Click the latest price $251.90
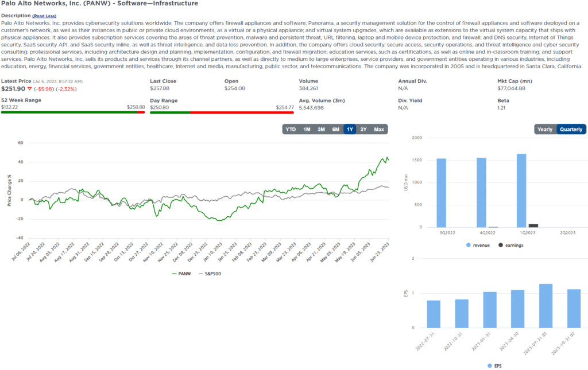 click(13, 89)
